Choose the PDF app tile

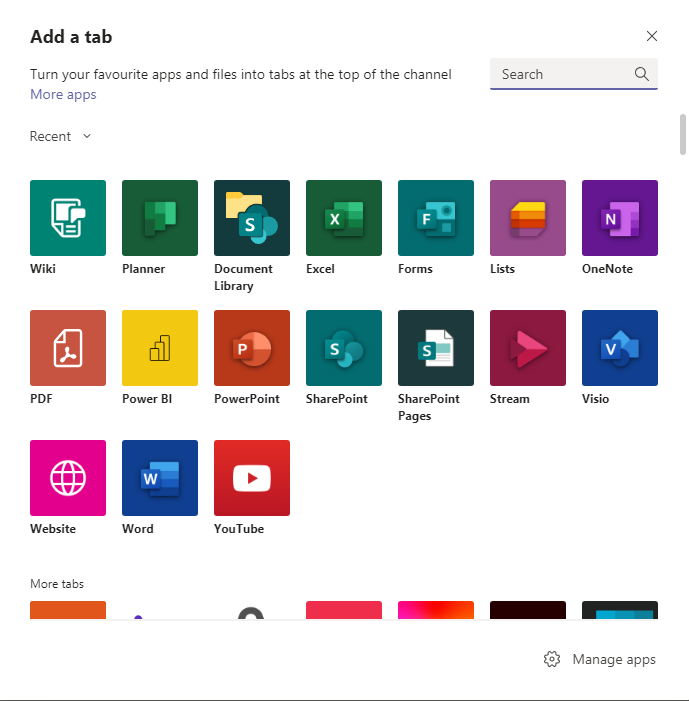tap(68, 348)
